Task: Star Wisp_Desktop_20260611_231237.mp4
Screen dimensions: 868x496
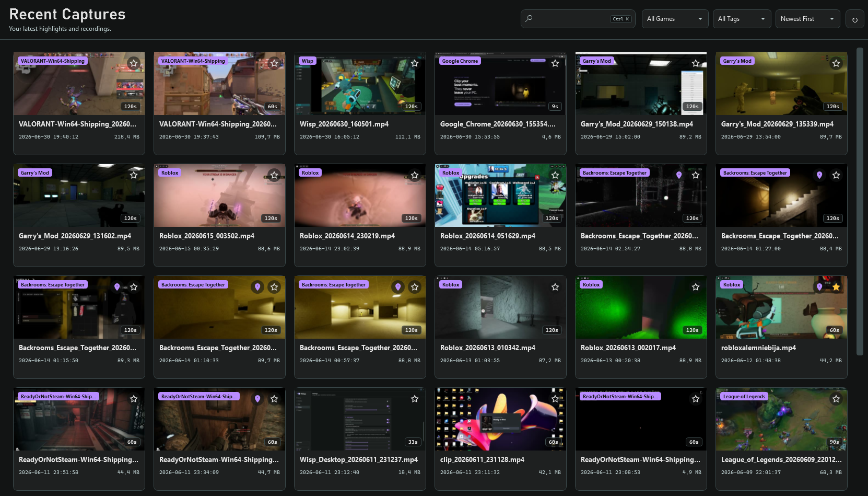Action: coord(415,399)
